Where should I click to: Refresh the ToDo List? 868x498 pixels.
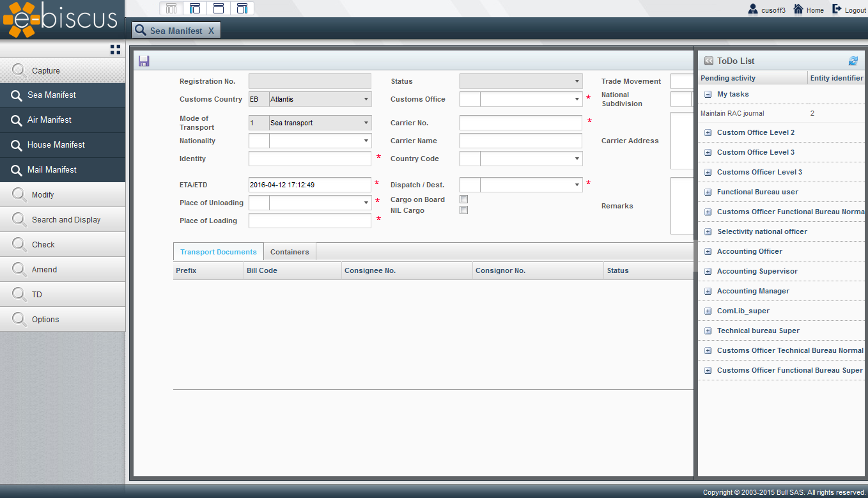853,61
